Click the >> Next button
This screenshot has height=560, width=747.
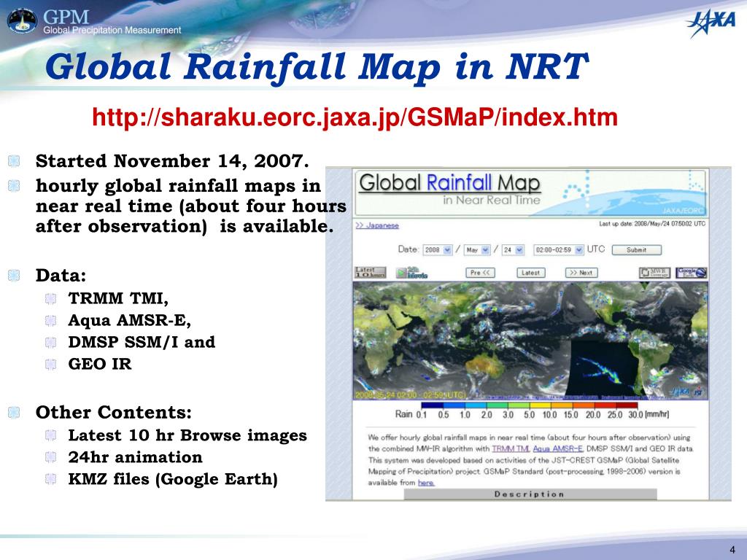tap(581, 273)
